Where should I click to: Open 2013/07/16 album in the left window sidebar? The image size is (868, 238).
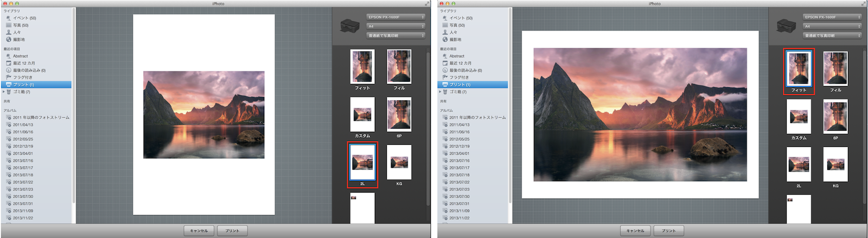tap(23, 160)
